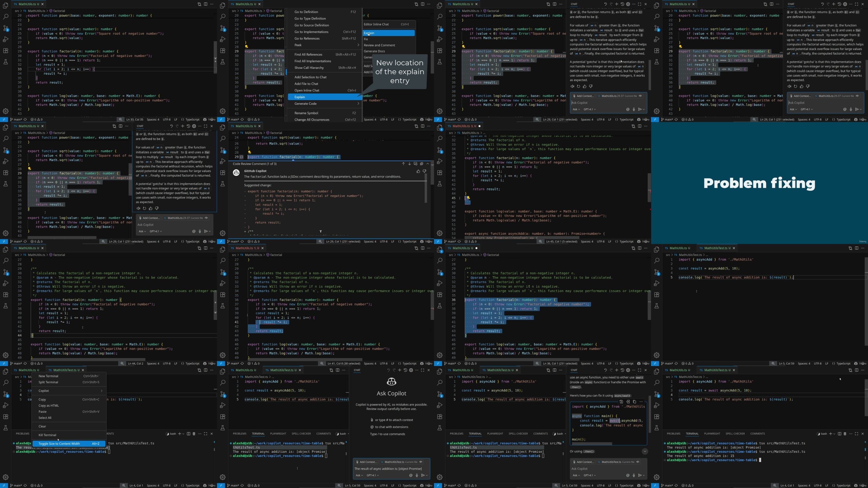Give thumbs down to GitHub Copilot's review comment
The height and width of the screenshot is (488, 868).
tap(424, 171)
